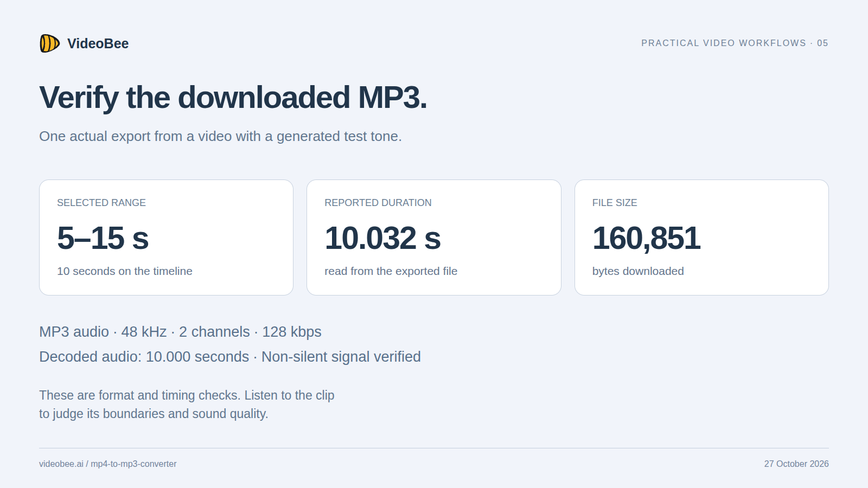
Task: Click "10 seconds on the timeline" caption
Action: [125, 271]
